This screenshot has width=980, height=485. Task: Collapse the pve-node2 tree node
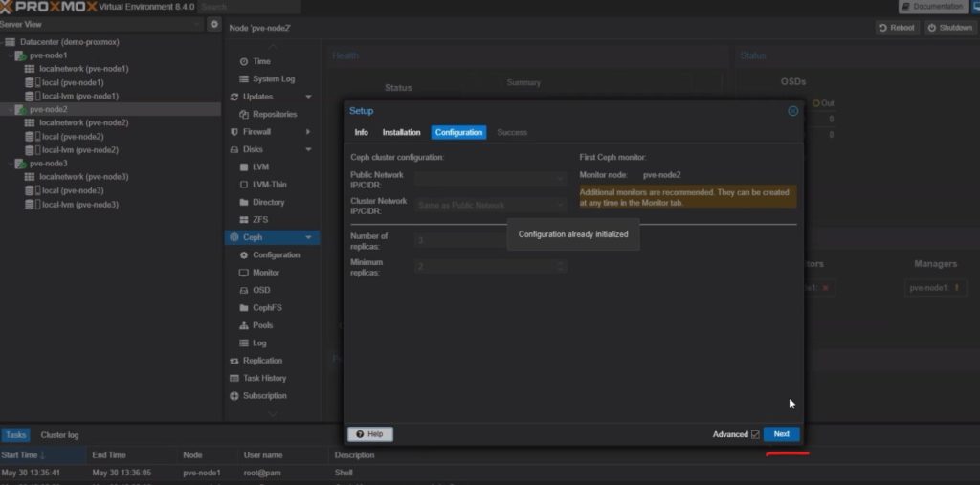pyautogui.click(x=10, y=109)
